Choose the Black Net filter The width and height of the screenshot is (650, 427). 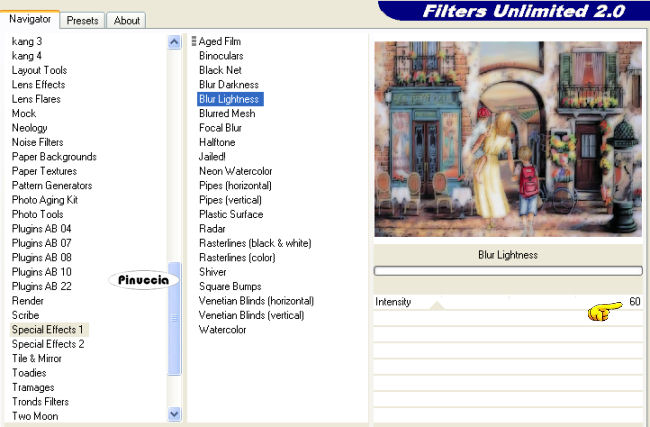pos(220,70)
